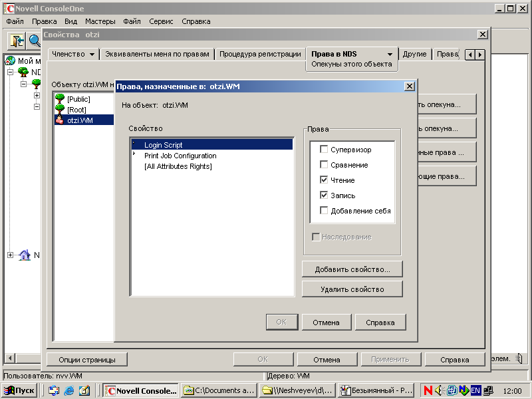532x399 pixels.
Task: Click Отмена in the rights dialog
Action: click(x=326, y=323)
